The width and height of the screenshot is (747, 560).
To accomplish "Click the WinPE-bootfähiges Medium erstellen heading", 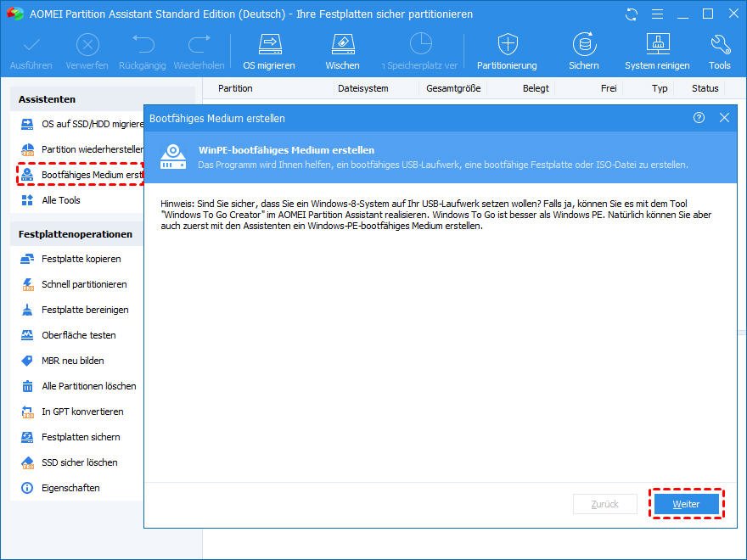I will (x=286, y=150).
